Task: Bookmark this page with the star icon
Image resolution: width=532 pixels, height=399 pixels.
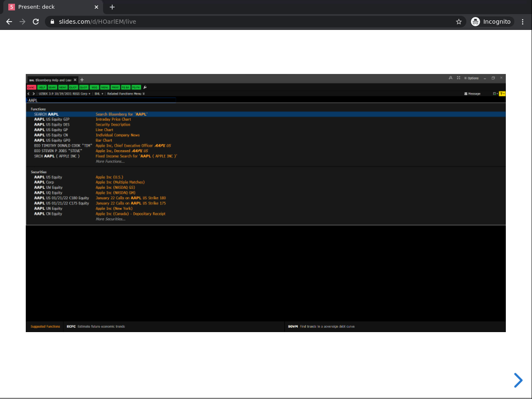Action: pos(459,22)
